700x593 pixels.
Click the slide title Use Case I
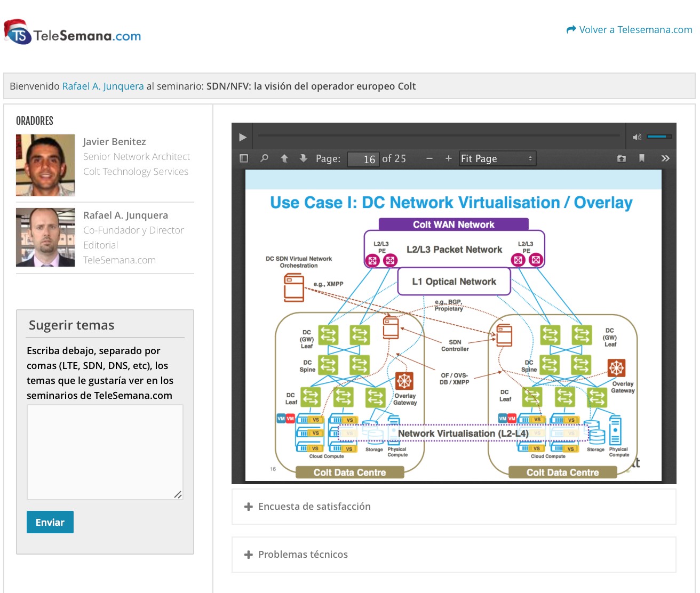(451, 203)
